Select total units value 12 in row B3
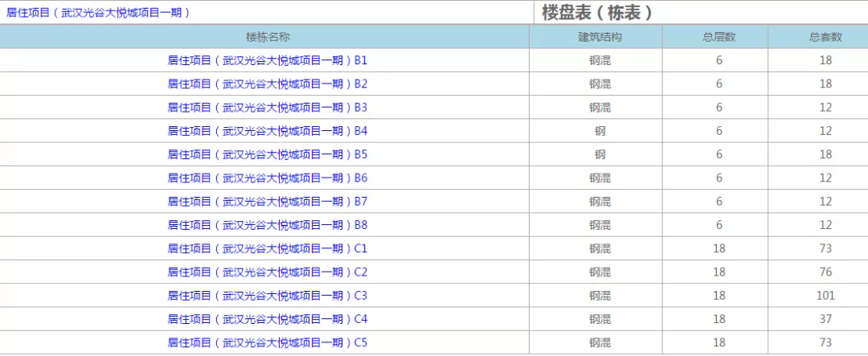This screenshot has height=356, width=868. click(825, 108)
